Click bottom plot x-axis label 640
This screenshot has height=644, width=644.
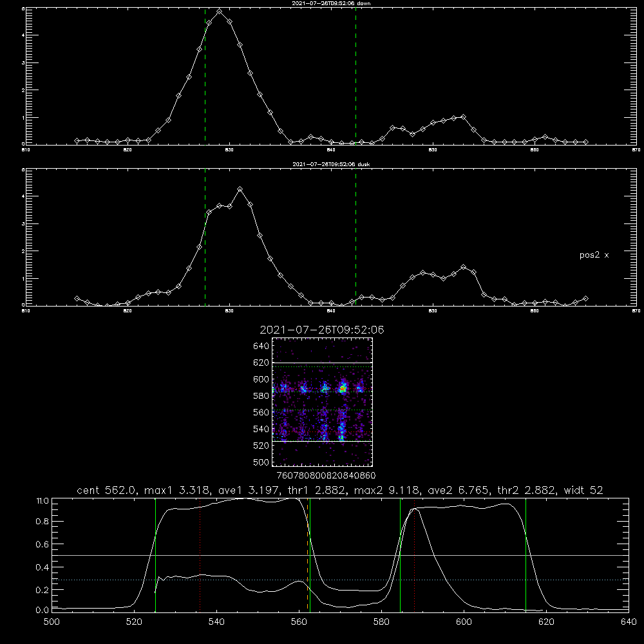coord(629,622)
